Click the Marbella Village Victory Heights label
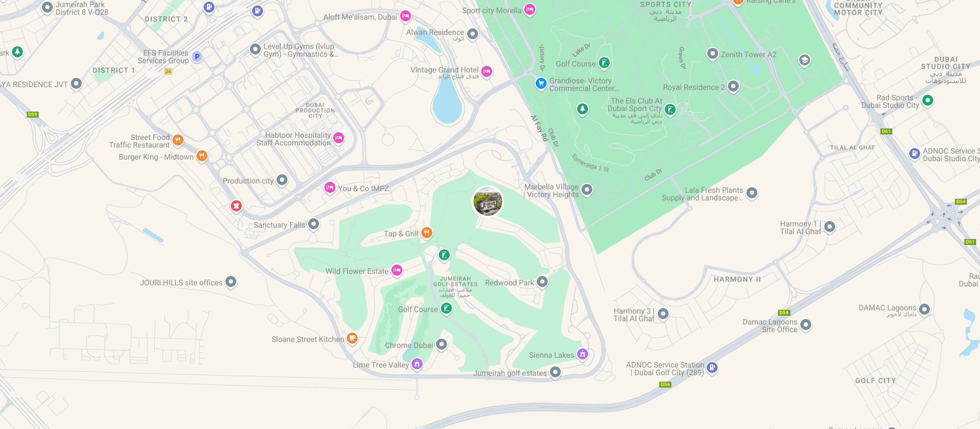The width and height of the screenshot is (980, 429). coord(552,191)
